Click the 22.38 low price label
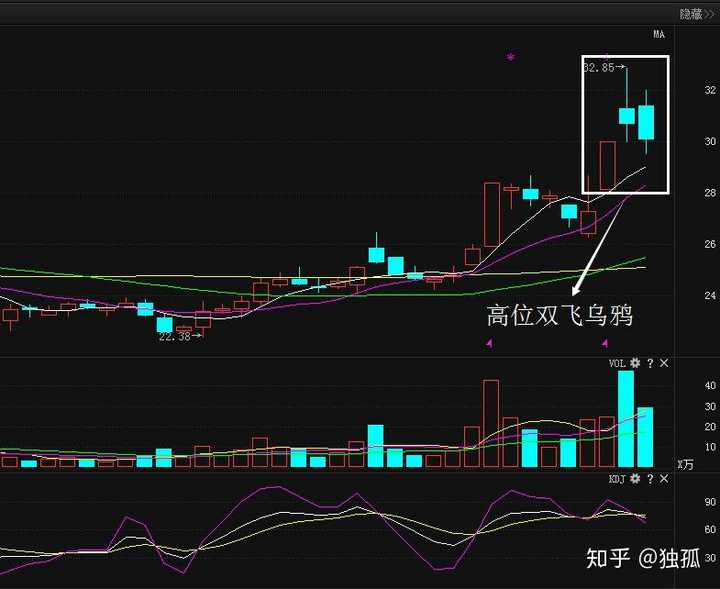 (174, 336)
